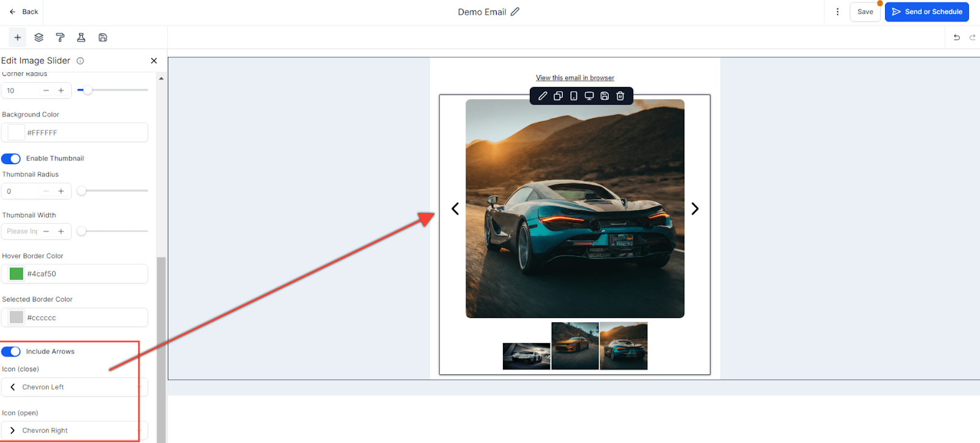The width and height of the screenshot is (980, 443).
Task: Click the thumbnail radius slider handle
Action: pyautogui.click(x=81, y=191)
